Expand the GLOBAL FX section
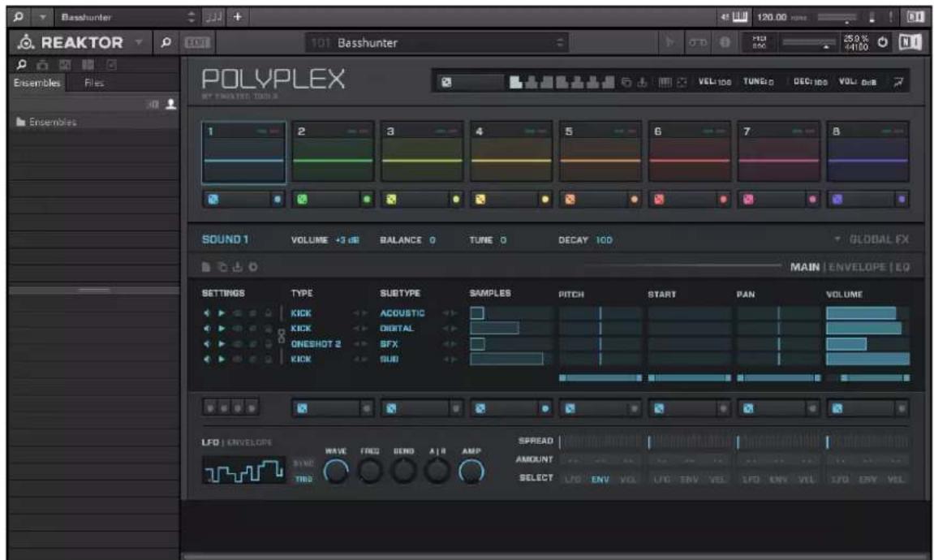 (x=872, y=239)
